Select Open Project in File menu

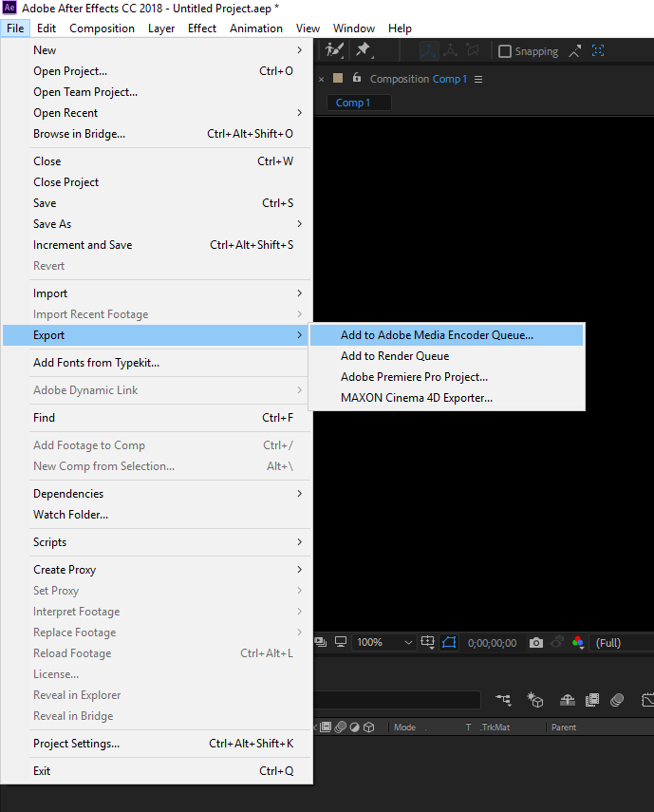[158, 71]
